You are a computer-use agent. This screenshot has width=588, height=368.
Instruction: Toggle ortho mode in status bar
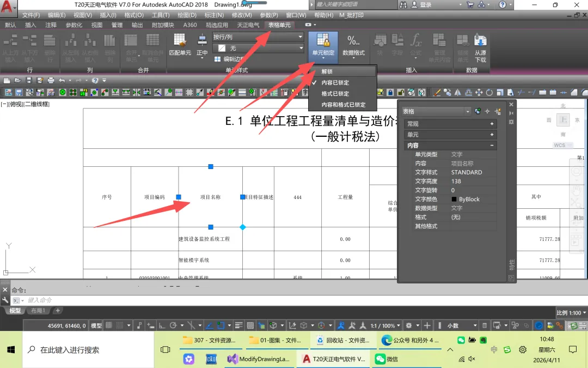pos(162,325)
